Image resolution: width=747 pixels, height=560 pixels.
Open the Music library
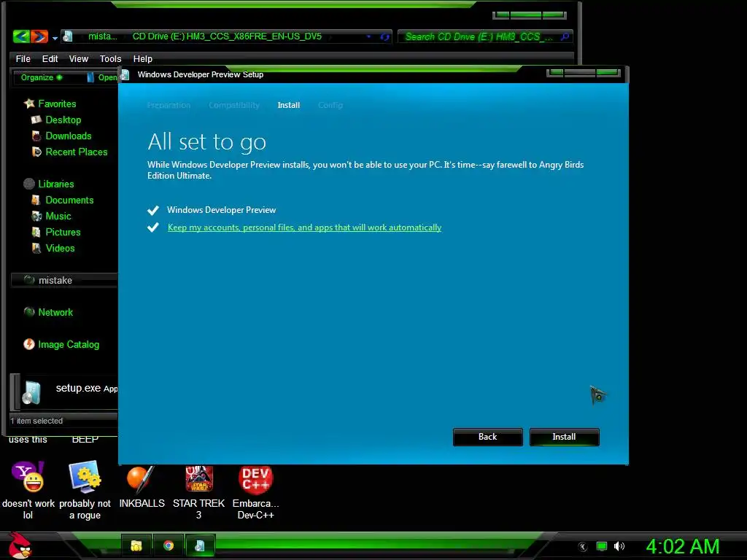click(x=58, y=216)
